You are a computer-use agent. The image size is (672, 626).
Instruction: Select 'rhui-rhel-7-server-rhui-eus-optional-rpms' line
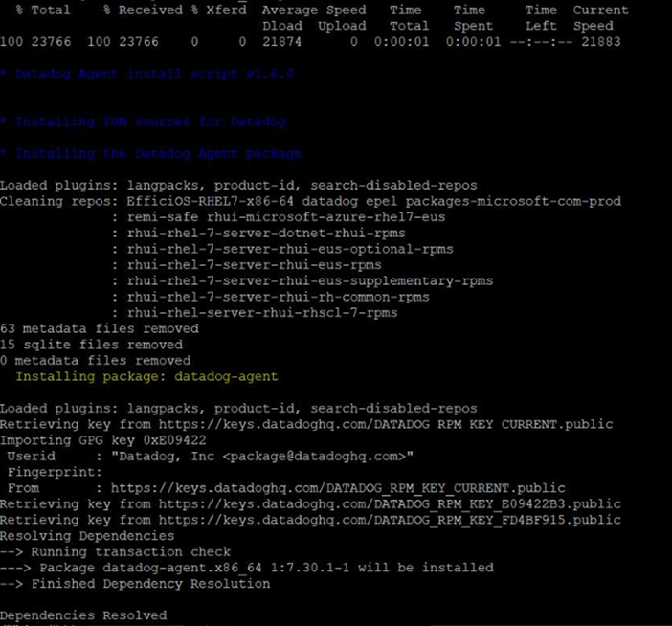point(290,249)
